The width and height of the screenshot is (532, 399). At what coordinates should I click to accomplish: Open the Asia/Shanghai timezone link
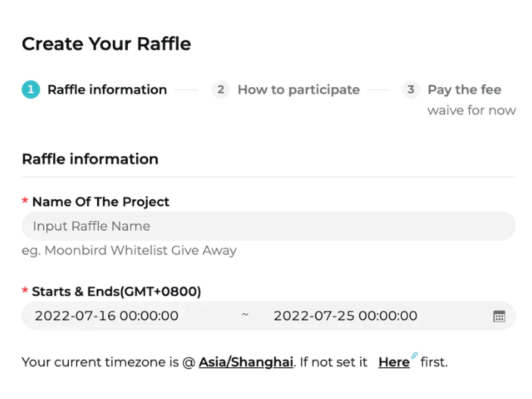[246, 363]
